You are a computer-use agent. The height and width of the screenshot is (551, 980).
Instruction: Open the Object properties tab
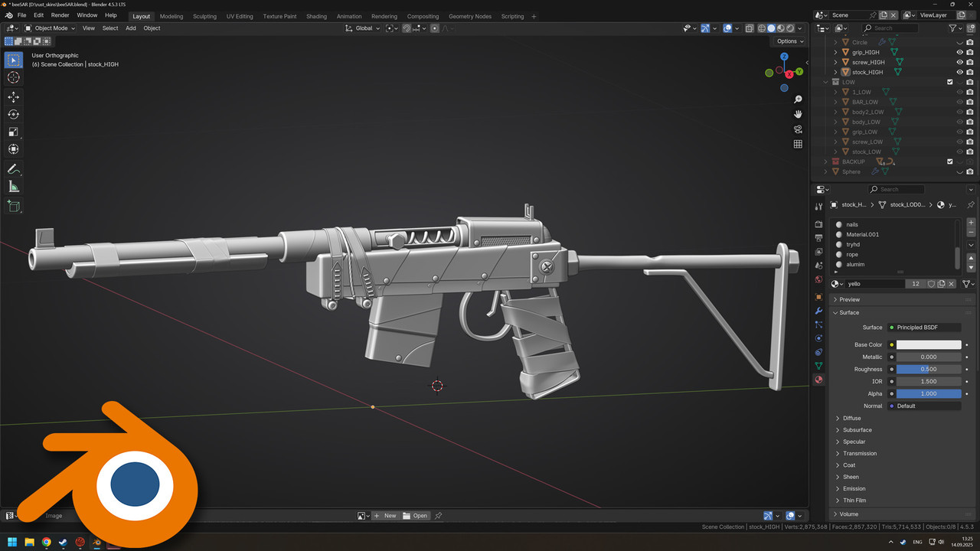point(818,297)
